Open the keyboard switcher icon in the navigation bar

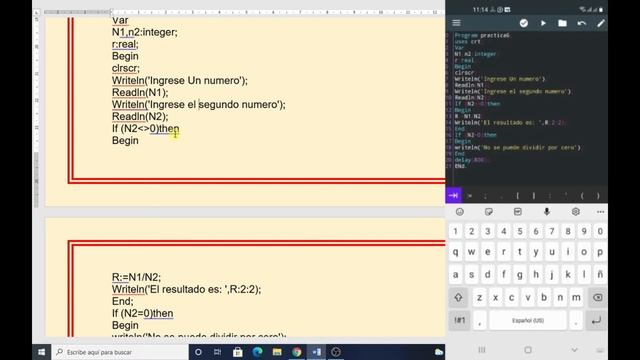click(600, 350)
